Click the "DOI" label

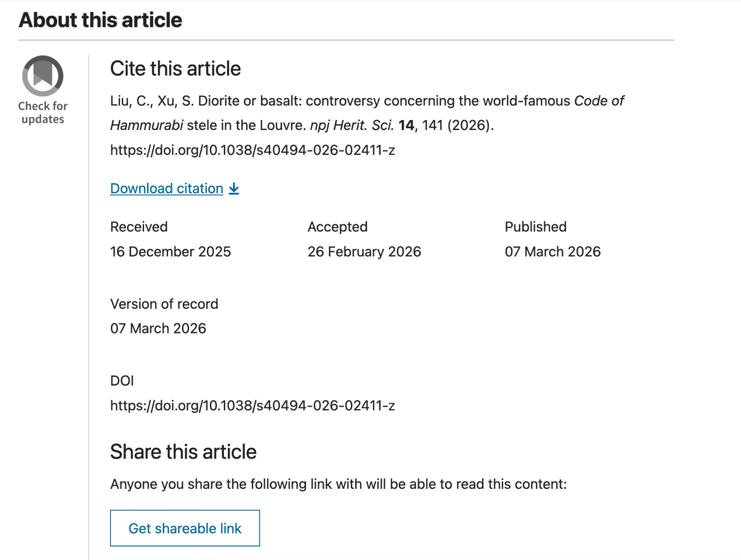122,381
